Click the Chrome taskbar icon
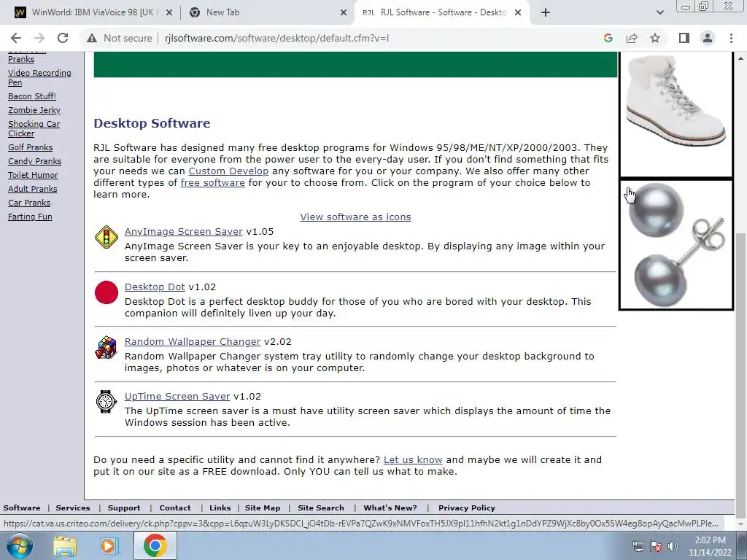The width and height of the screenshot is (747, 560). tap(155, 545)
